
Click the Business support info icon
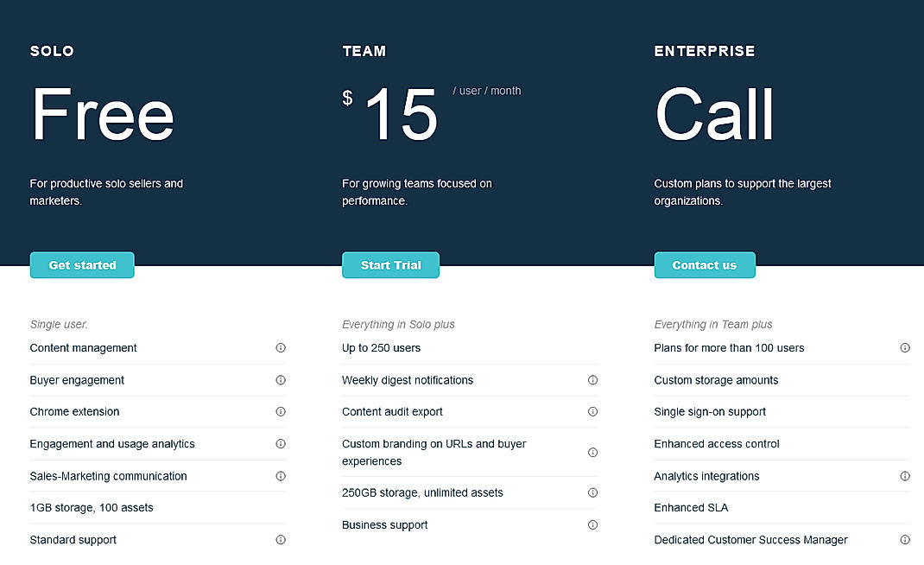click(593, 524)
